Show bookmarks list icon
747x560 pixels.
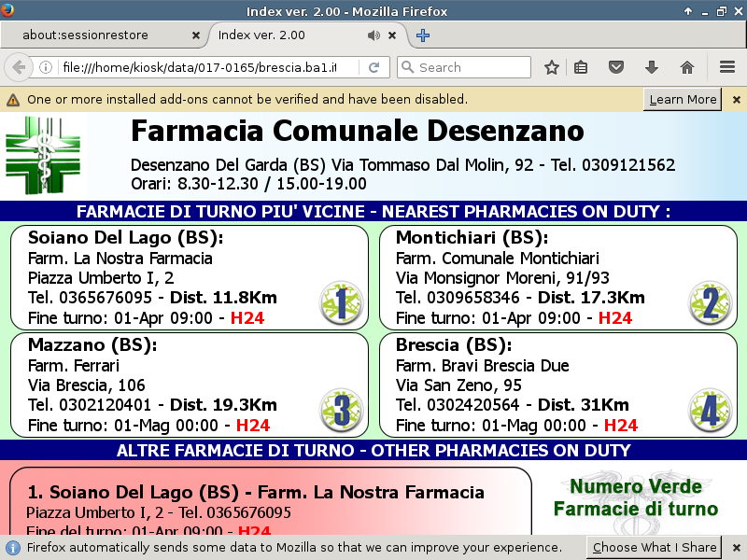pos(581,67)
